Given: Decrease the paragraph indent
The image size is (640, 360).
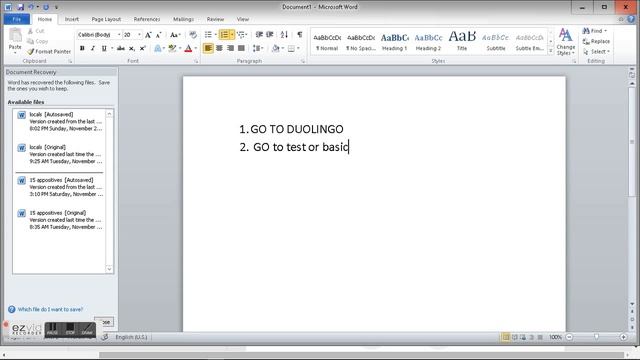Looking at the screenshot, I should (259, 35).
